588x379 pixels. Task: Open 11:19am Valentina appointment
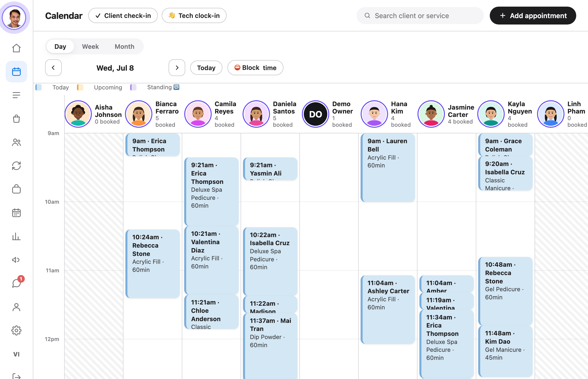(x=447, y=301)
